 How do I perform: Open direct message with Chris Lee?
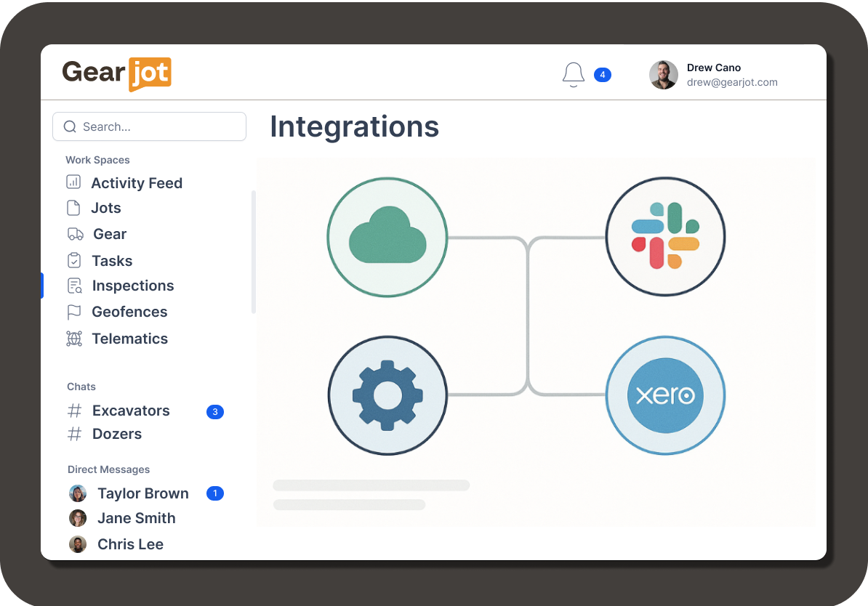coord(130,544)
